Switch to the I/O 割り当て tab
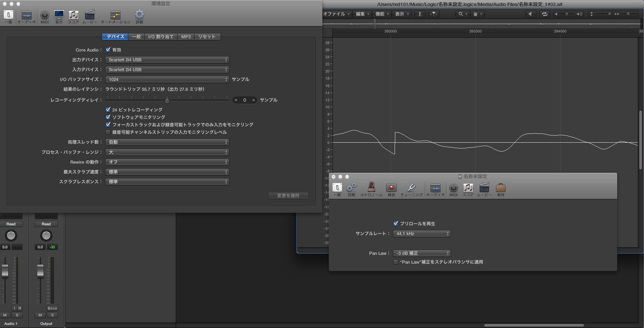Viewport: 644px width, 328px height. click(161, 37)
